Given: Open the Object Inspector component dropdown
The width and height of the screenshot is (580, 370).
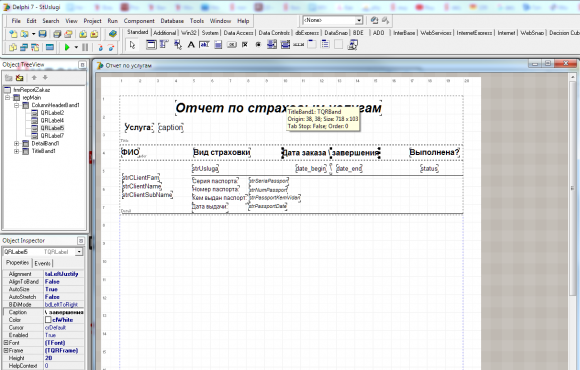Looking at the screenshot, I should (79, 252).
